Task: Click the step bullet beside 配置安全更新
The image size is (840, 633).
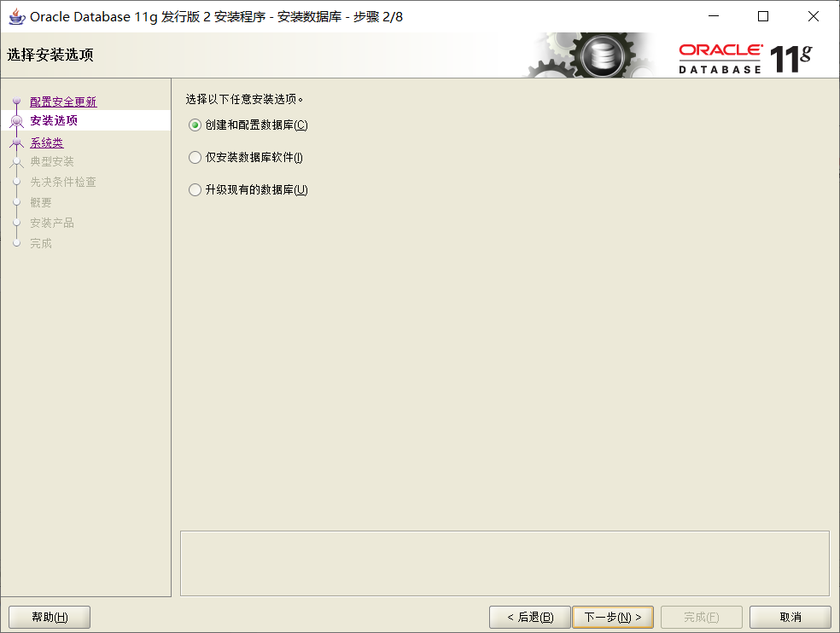Action: pyautogui.click(x=16, y=101)
